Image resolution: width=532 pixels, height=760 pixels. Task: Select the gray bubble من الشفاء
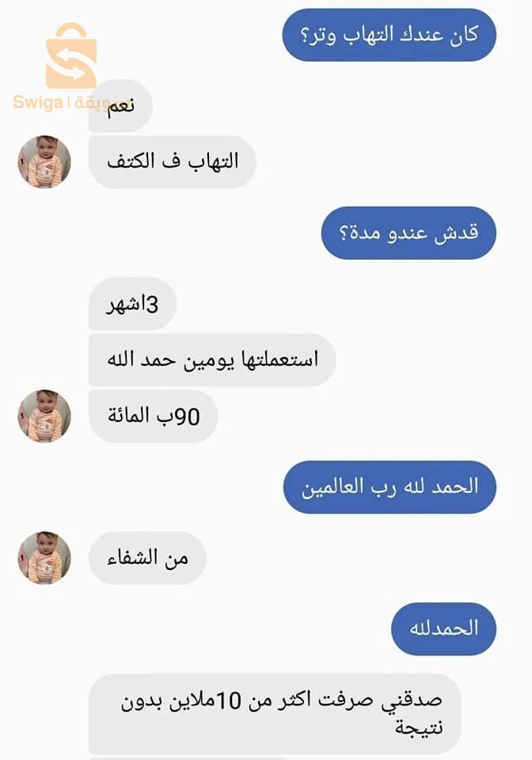(147, 558)
